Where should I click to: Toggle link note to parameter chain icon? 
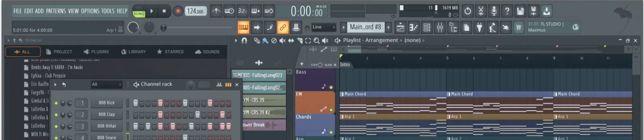[x=283, y=27]
